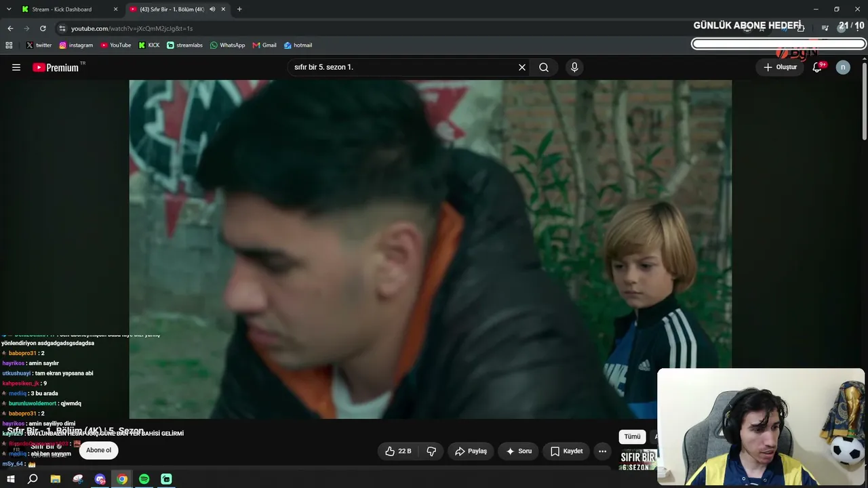Go to YouTube Premium home logo
The width and height of the screenshot is (868, 488).
click(x=56, y=67)
